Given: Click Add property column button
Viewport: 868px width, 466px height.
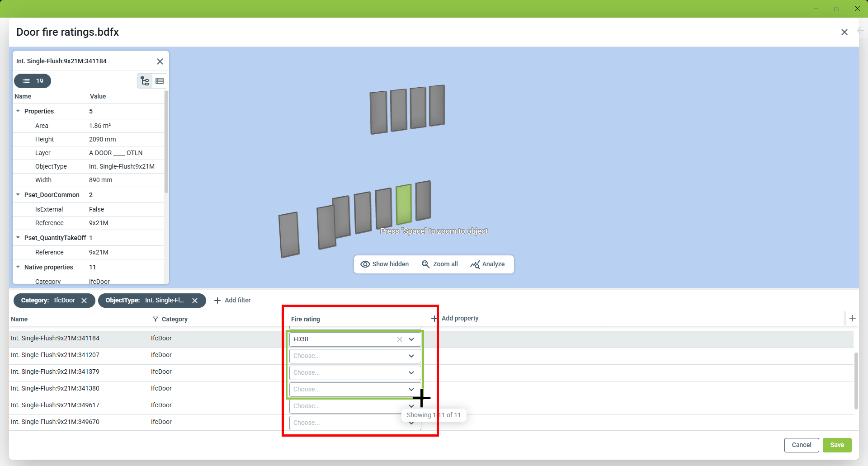Looking at the screenshot, I should [455, 319].
